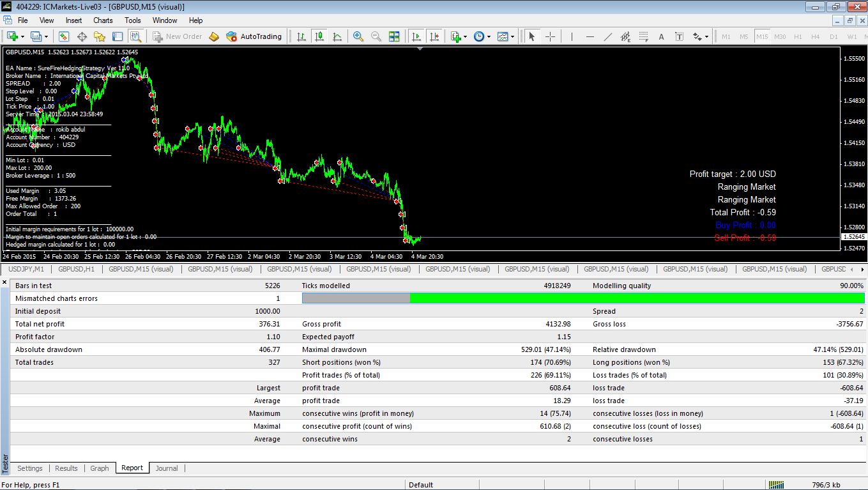Click the AutoTrading button
The image size is (868, 490).
[x=254, y=36]
